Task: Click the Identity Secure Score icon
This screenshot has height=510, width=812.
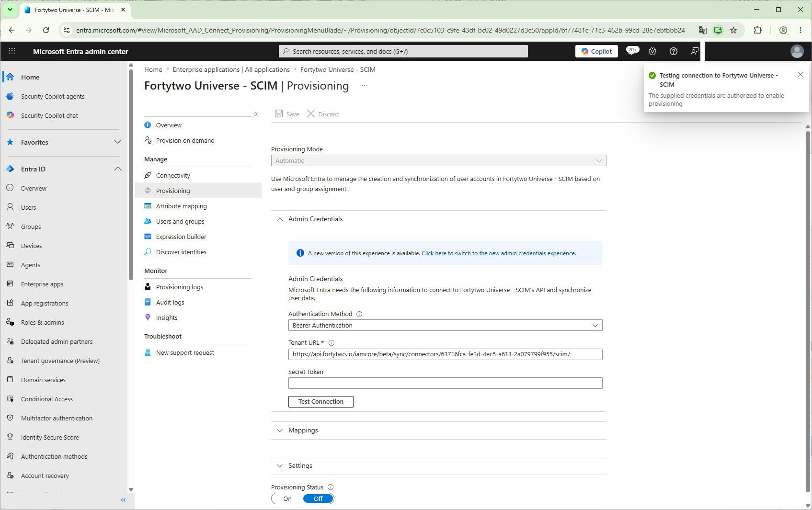Action: pyautogui.click(x=10, y=437)
